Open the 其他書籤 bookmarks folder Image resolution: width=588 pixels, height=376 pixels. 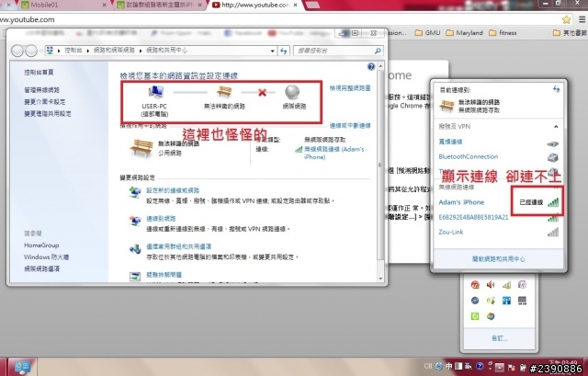(570, 33)
